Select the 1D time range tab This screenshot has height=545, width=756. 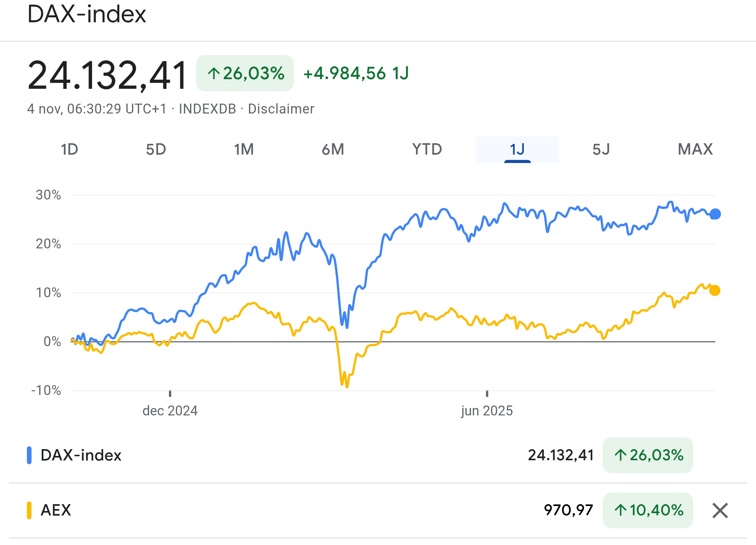[x=69, y=149]
